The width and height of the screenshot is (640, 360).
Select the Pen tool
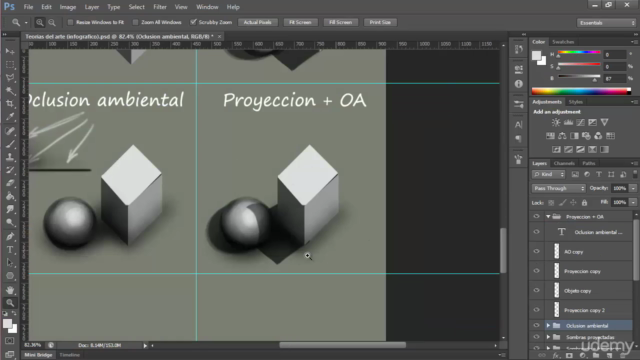pos(10,236)
